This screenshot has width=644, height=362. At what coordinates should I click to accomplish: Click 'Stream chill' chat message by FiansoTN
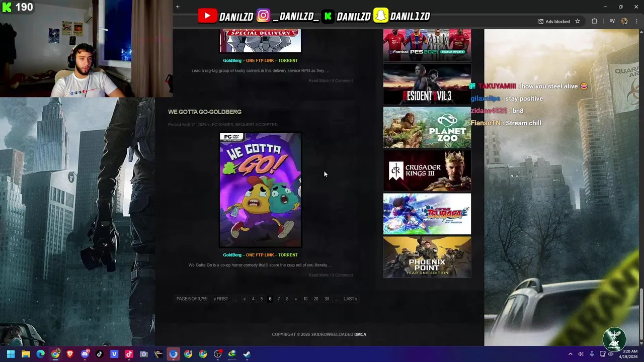524,123
